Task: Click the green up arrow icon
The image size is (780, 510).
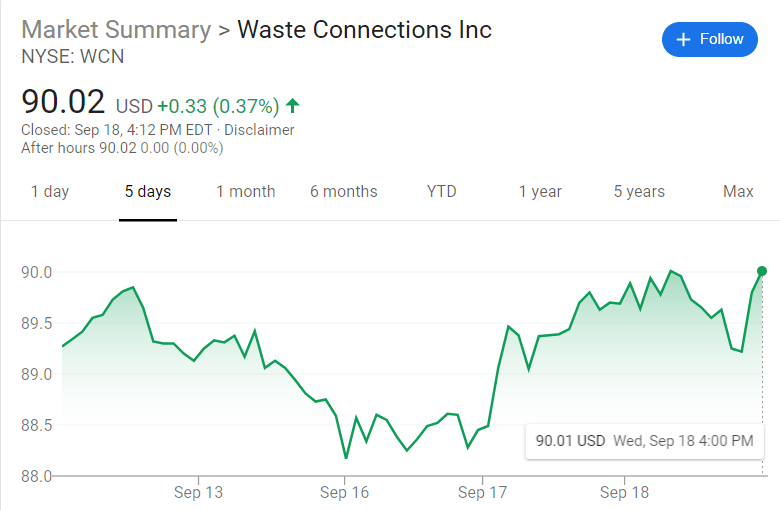Action: tap(293, 105)
